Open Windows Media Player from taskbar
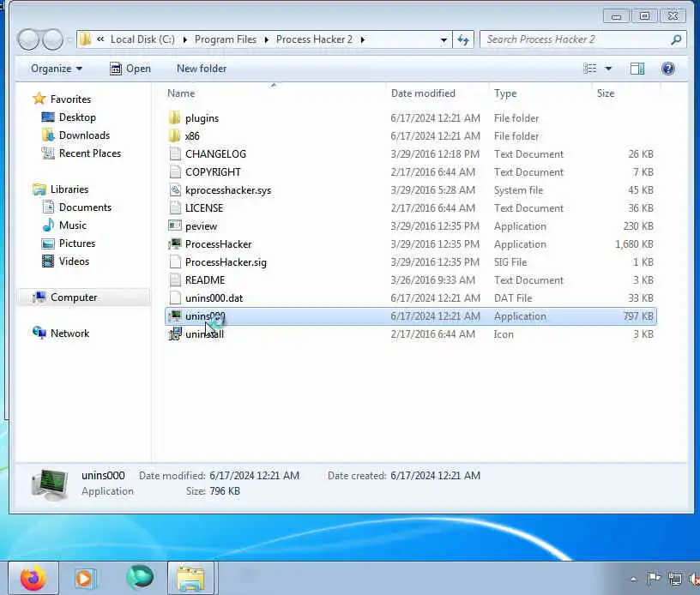 pos(84,579)
